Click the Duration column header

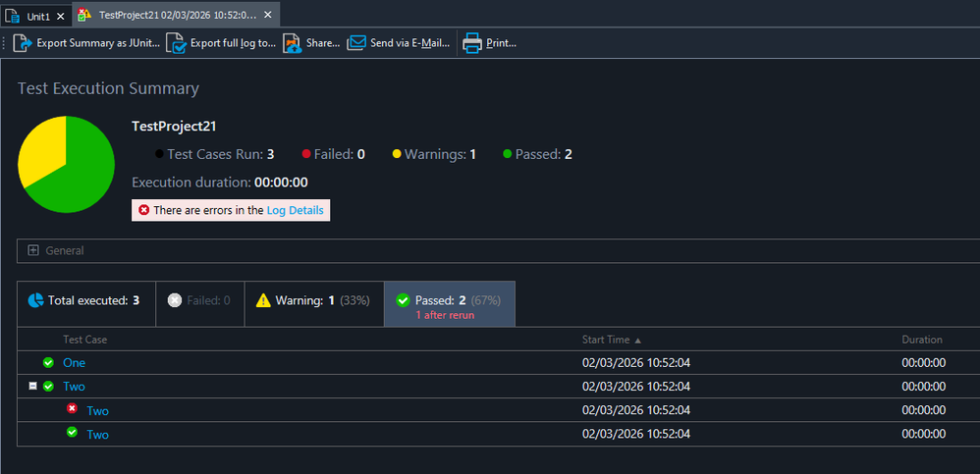click(922, 340)
